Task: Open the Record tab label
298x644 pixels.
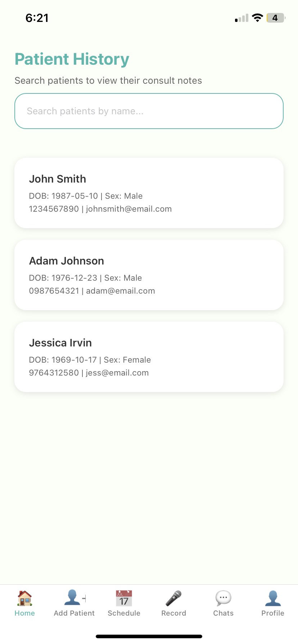Action: point(173,613)
